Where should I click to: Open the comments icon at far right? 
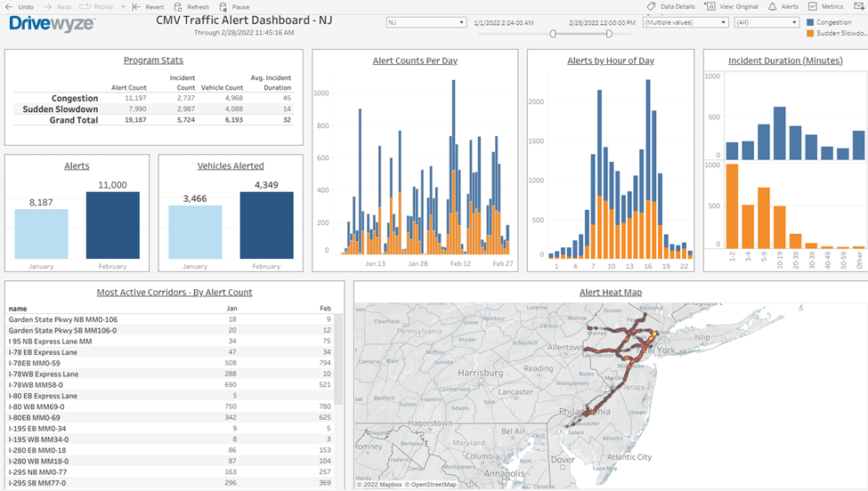click(858, 6)
